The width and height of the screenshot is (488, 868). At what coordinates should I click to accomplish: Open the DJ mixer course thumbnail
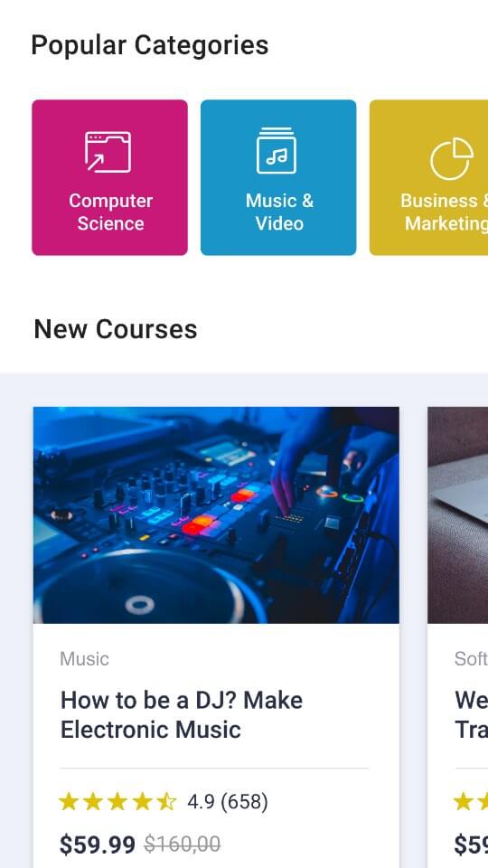[216, 515]
